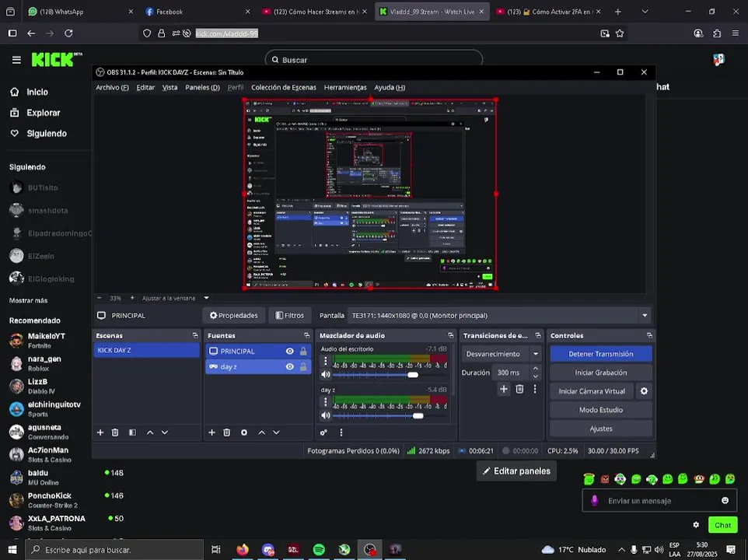Move source down arrow in Fuentes
The width and height of the screenshot is (748, 560).
pyautogui.click(x=276, y=432)
